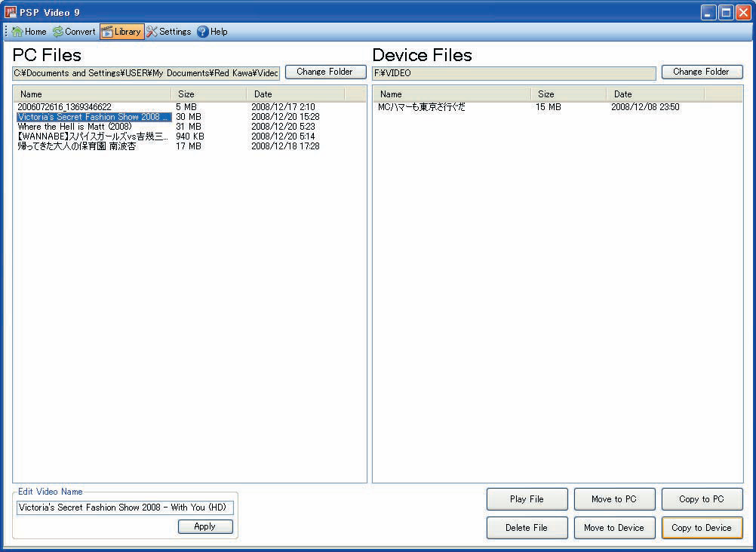Click the Move to Device button
This screenshot has width=756, height=552.
(615, 528)
